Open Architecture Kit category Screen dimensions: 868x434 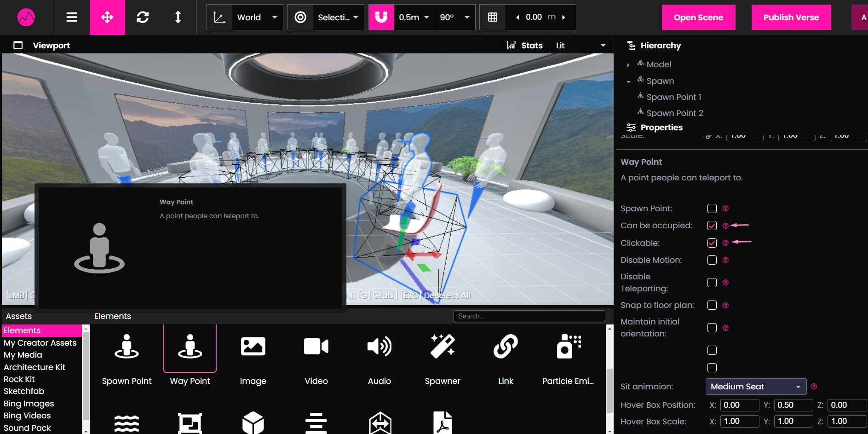34,367
